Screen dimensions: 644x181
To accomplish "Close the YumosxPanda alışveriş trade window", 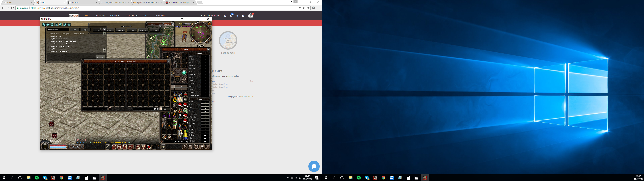I will point(168,61).
